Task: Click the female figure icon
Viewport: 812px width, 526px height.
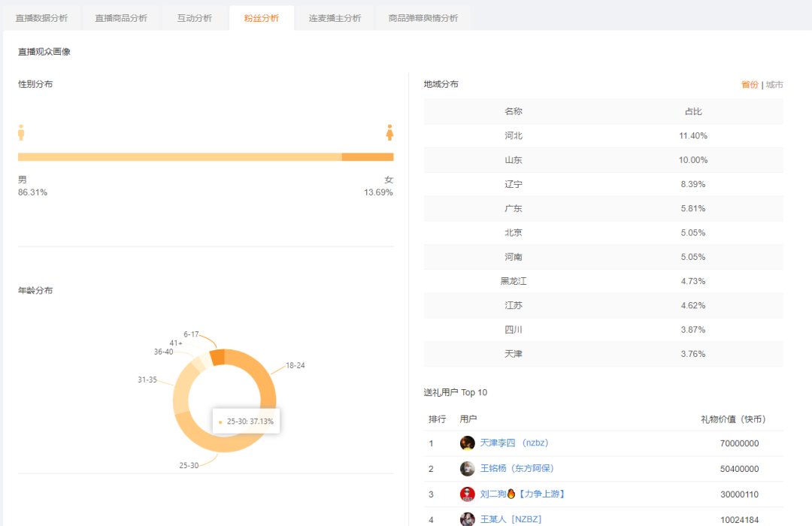Action: pyautogui.click(x=389, y=132)
